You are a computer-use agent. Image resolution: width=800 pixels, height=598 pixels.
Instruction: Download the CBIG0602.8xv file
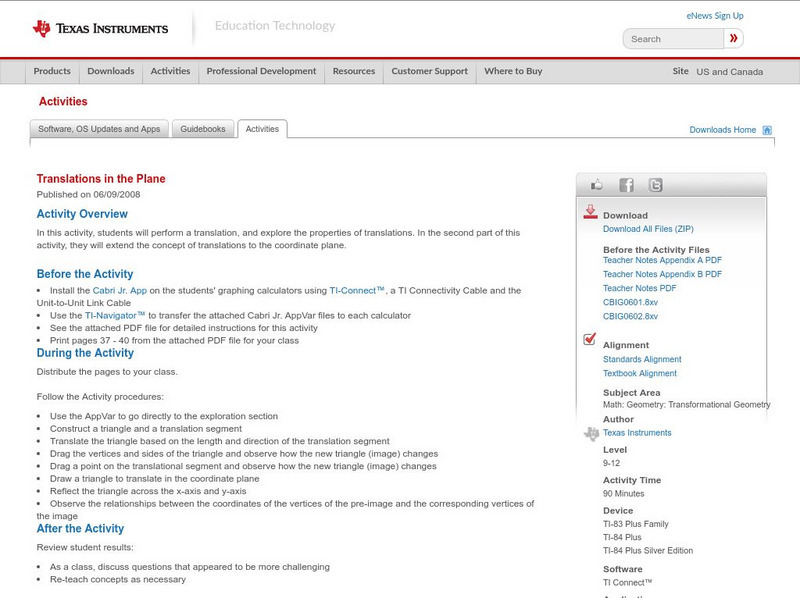tap(630, 317)
